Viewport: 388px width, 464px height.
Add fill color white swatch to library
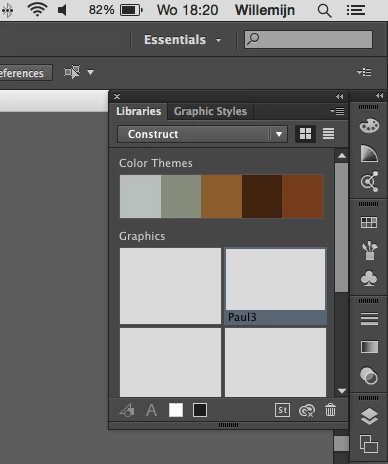[x=176, y=410]
